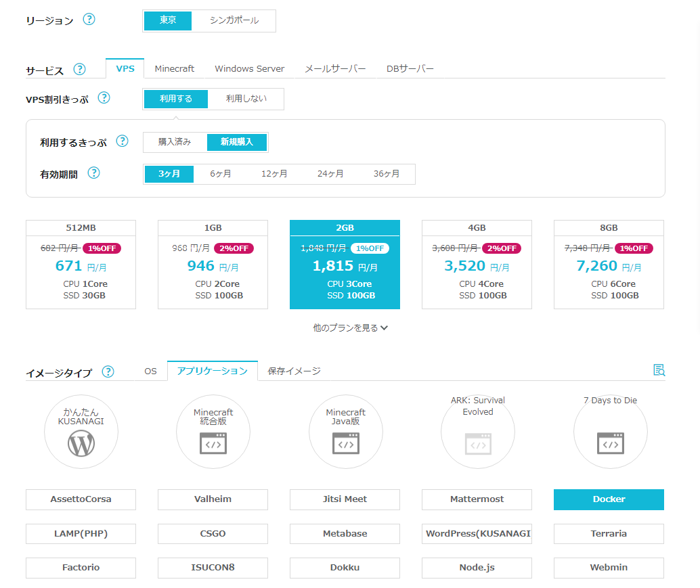The image size is (700, 588).
Task: Select the Webmin application
Action: tap(609, 568)
